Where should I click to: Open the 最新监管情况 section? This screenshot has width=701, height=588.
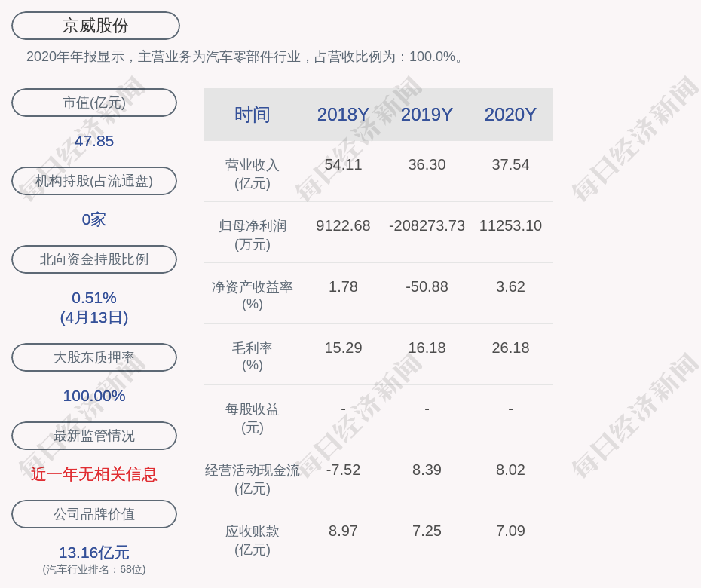94,436
